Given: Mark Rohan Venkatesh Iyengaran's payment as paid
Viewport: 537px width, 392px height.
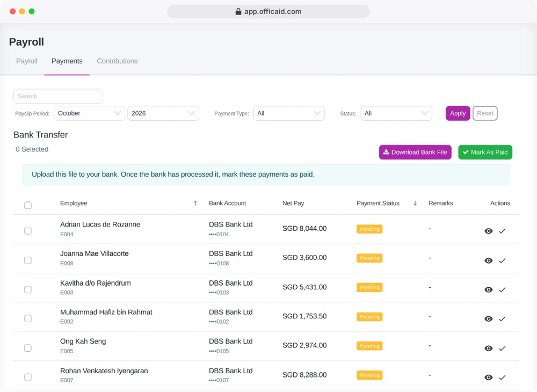Looking at the screenshot, I should (502, 378).
